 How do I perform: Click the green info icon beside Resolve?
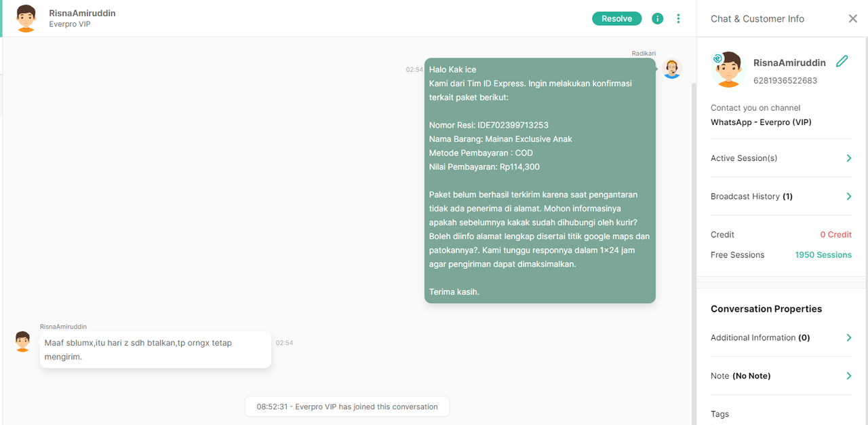(657, 19)
